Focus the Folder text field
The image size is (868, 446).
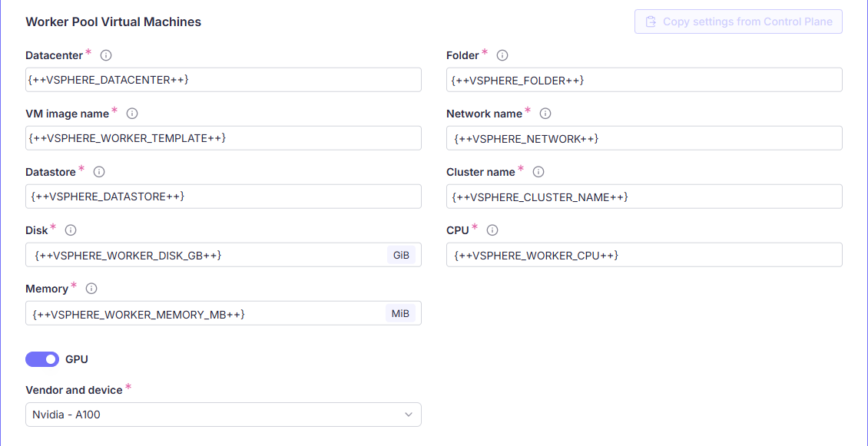(x=644, y=80)
